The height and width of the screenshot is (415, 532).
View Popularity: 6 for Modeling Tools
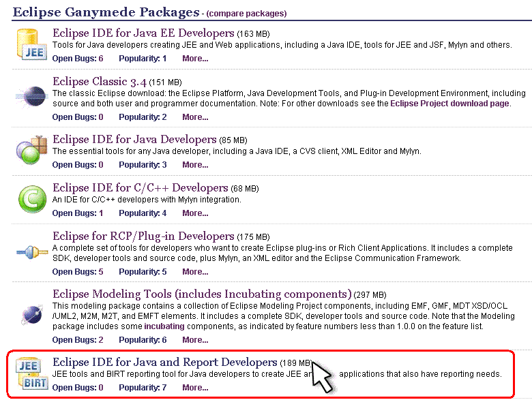(143, 340)
